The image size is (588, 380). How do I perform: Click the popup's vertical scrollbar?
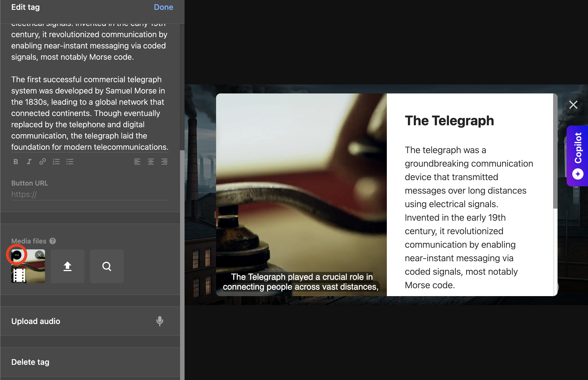tap(555, 151)
